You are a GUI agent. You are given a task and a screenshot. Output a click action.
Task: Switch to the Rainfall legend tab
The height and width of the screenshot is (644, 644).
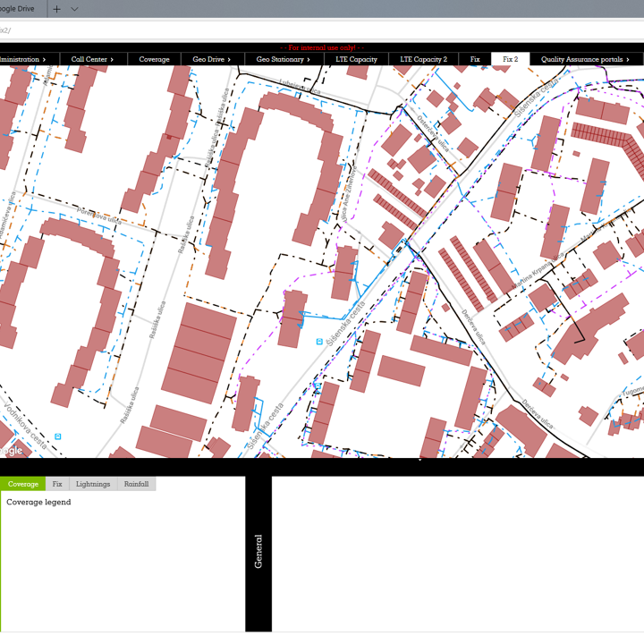click(x=136, y=484)
